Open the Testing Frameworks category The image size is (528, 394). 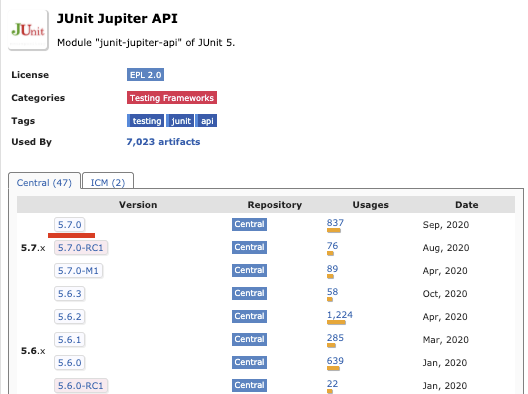172,98
